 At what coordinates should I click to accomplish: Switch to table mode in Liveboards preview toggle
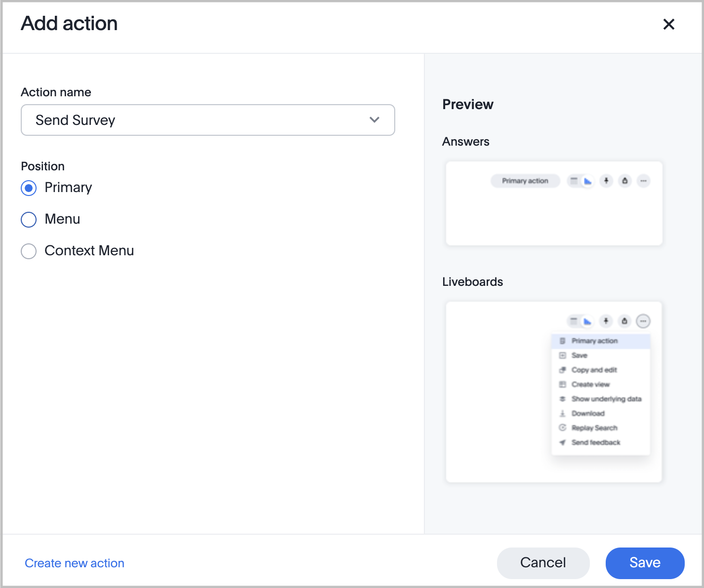(574, 321)
